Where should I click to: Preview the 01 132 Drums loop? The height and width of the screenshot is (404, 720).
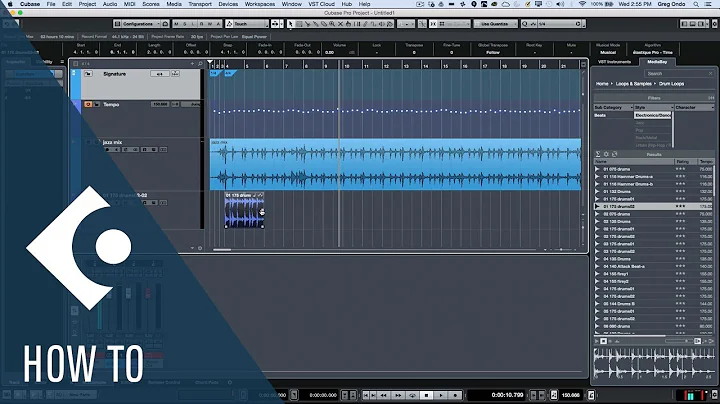597,191
